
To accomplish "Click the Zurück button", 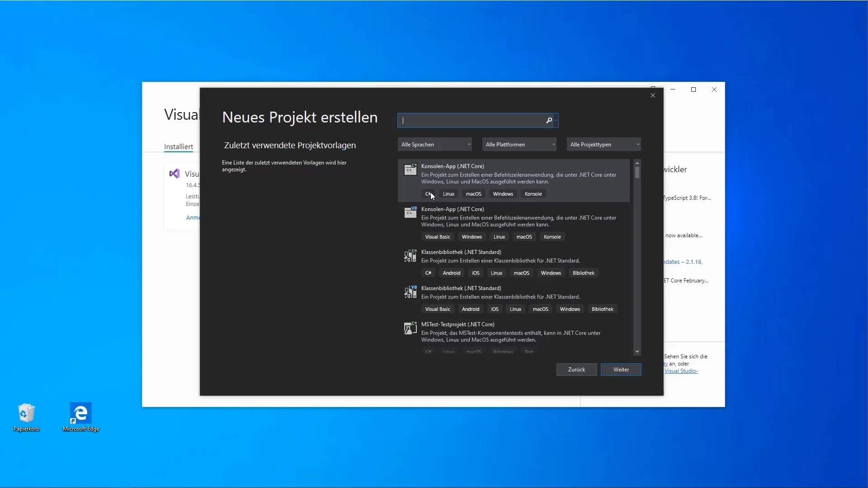I will click(x=576, y=370).
